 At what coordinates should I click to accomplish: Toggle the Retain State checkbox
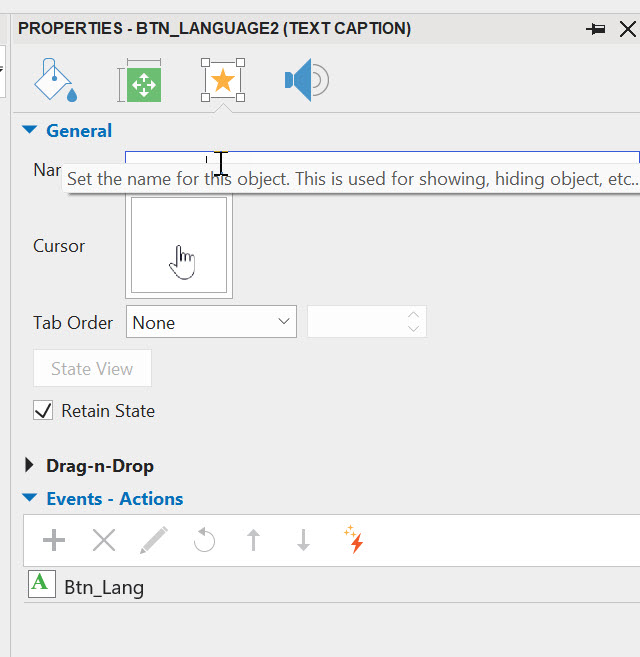click(44, 410)
